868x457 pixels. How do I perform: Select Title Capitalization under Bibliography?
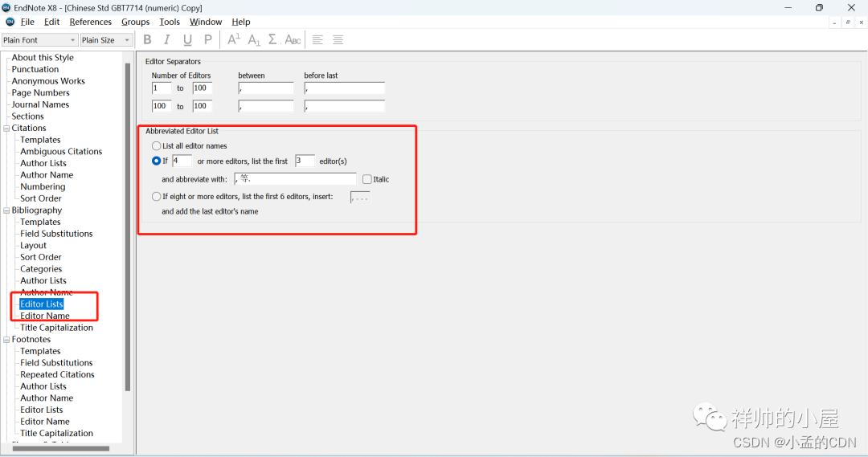(x=56, y=328)
